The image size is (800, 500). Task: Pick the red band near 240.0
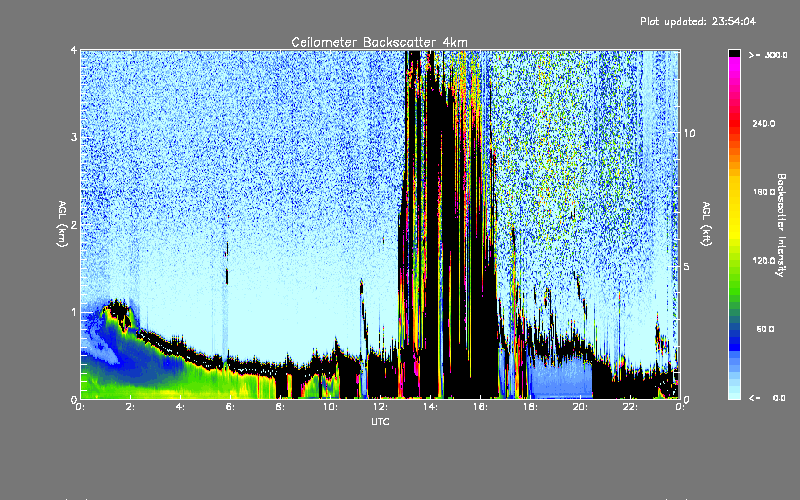pyautogui.click(x=734, y=123)
